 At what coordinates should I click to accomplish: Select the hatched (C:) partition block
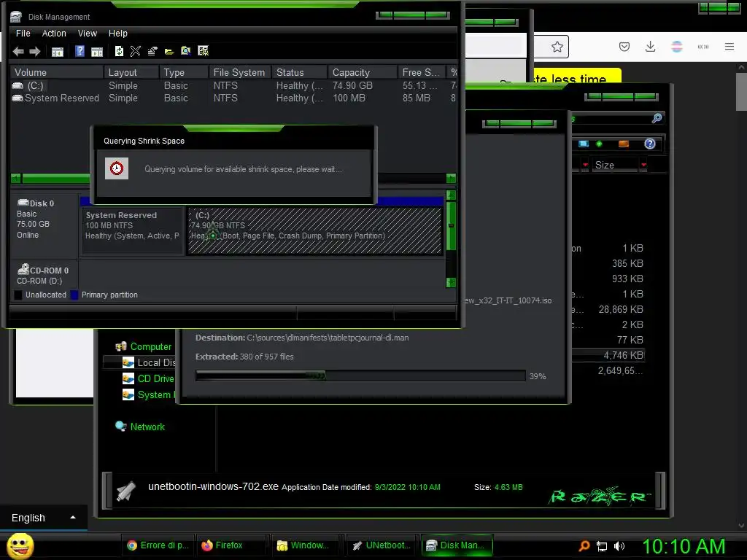coord(315,231)
